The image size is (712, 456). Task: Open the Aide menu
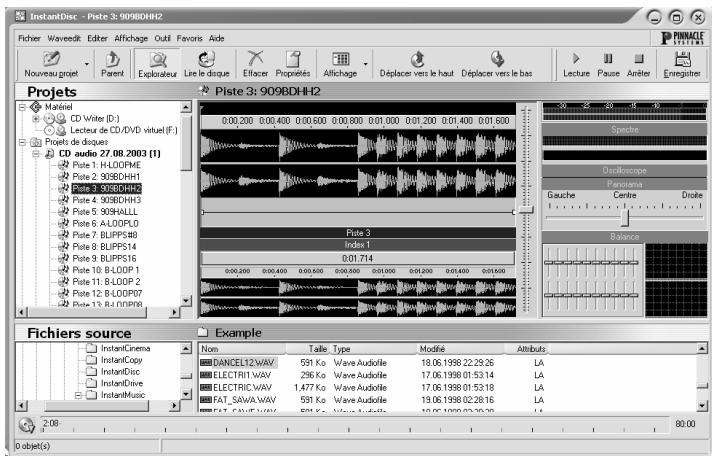(x=217, y=39)
